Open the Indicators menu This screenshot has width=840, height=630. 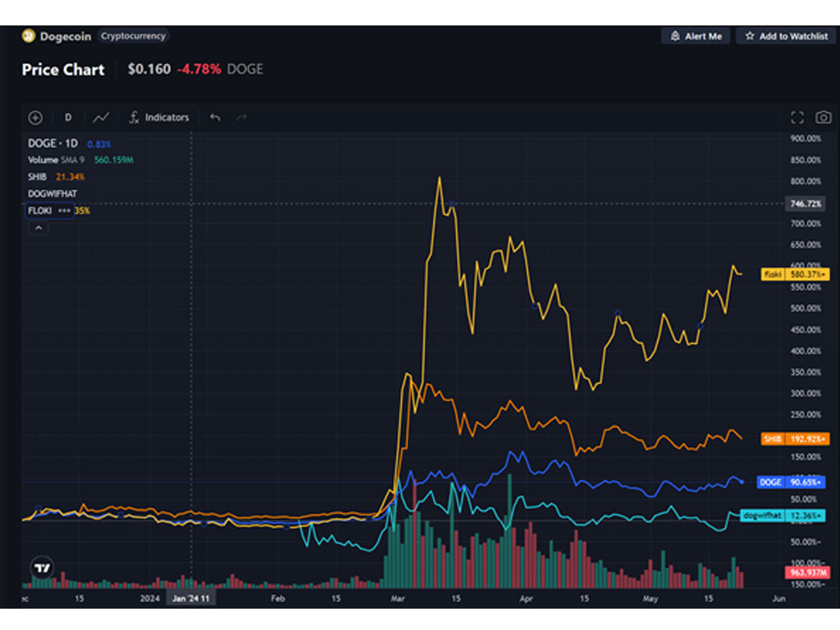tap(159, 117)
